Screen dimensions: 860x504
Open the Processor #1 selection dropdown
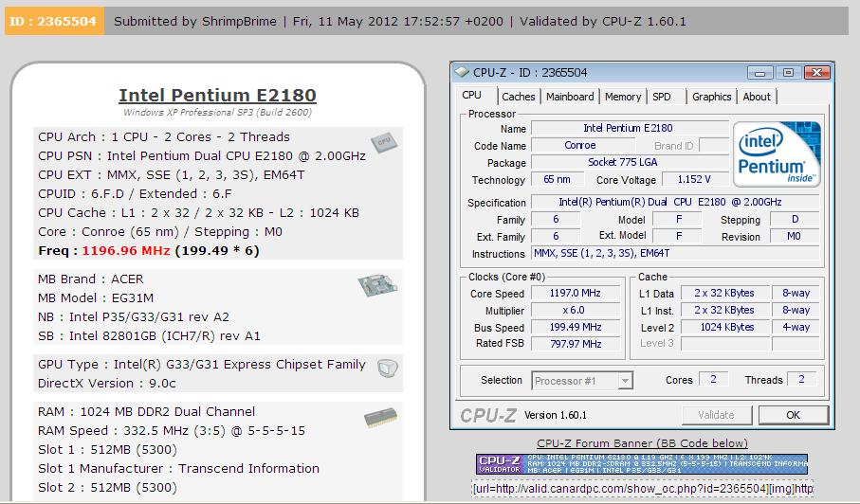tap(582, 380)
